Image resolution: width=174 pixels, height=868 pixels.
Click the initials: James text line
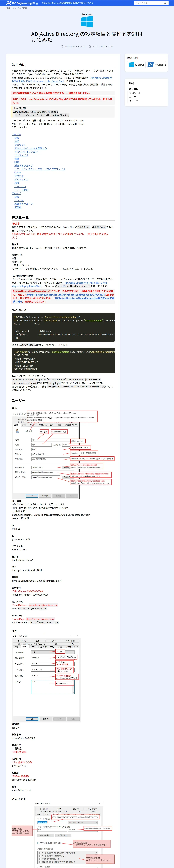[x=19, y=550]
